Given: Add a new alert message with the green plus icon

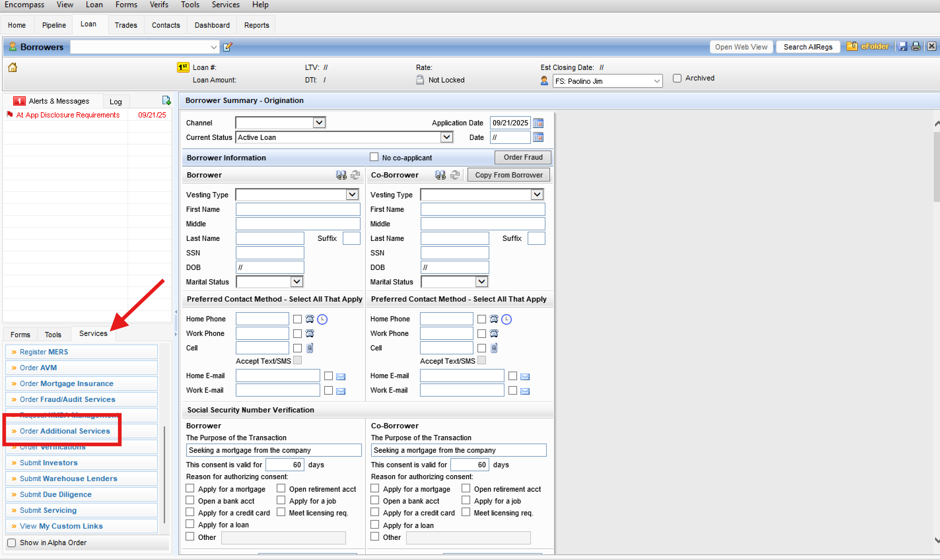Looking at the screenshot, I should (x=166, y=100).
